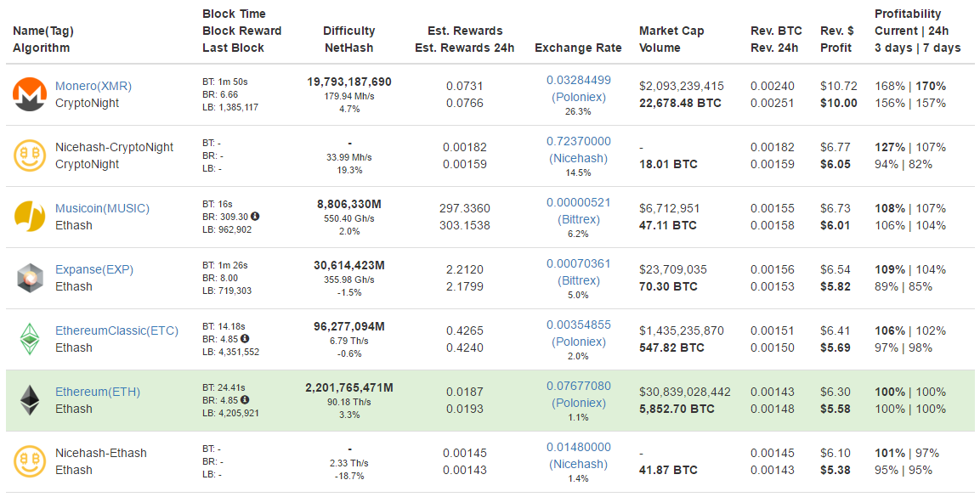Viewport: 980px width, 497px height.
Task: Click the Ethereum black diamond logo
Action: click(30, 400)
